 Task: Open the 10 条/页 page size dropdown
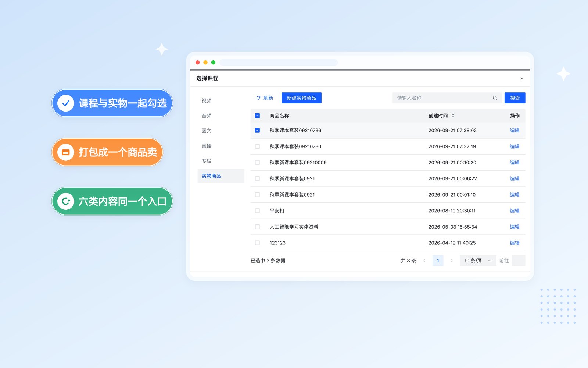[478, 261]
